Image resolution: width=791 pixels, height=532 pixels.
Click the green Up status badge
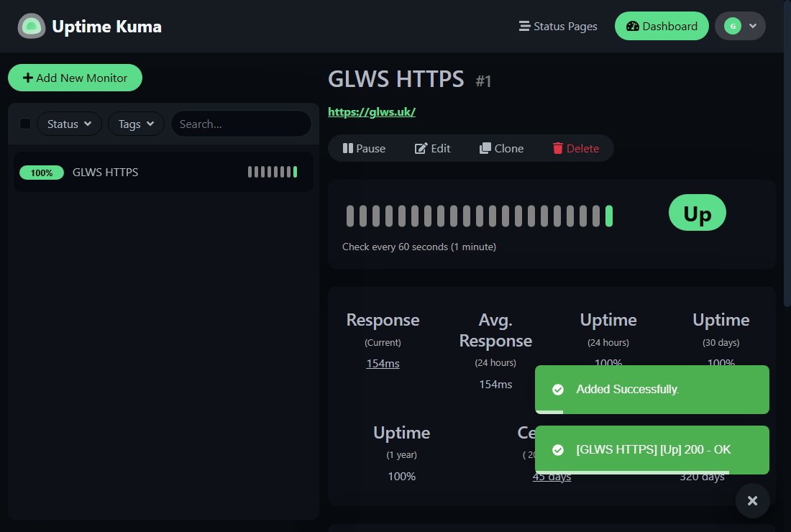(698, 213)
